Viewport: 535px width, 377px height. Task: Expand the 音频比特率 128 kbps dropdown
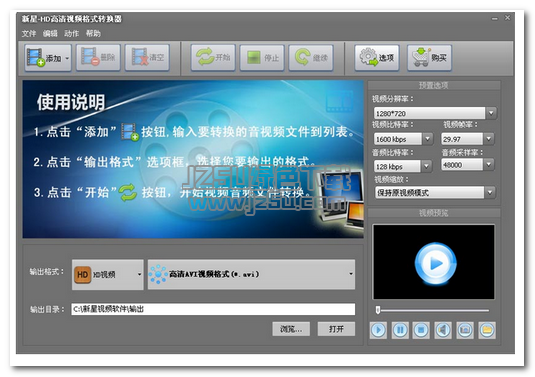[x=426, y=166]
